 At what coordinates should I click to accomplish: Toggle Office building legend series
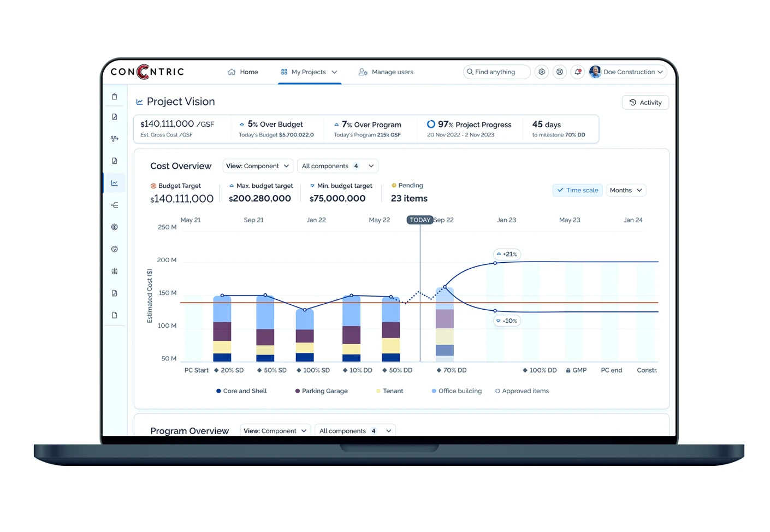pyautogui.click(x=457, y=391)
